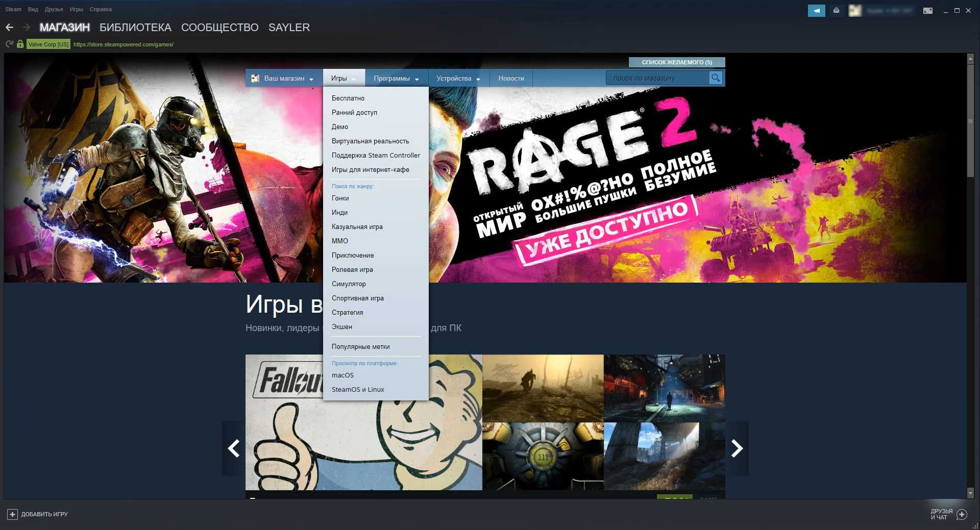Viewport: 980px width, 530px height.
Task: Show previous carousel game with left arrow
Action: pyautogui.click(x=234, y=448)
